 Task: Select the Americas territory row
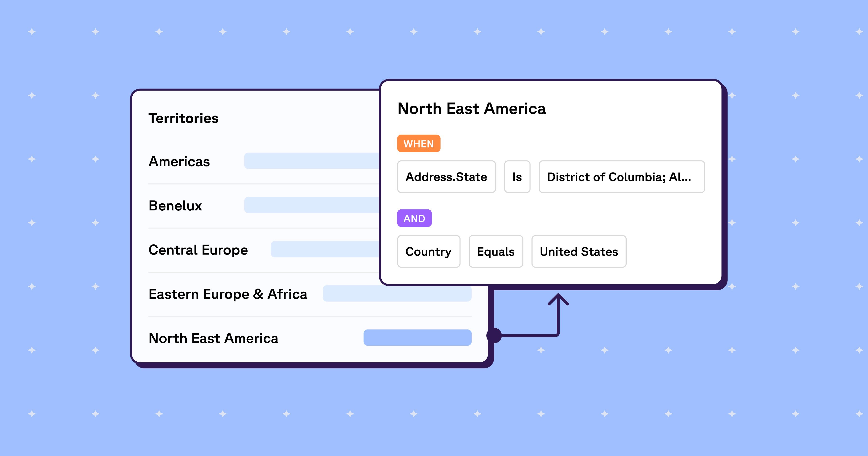pos(264,161)
